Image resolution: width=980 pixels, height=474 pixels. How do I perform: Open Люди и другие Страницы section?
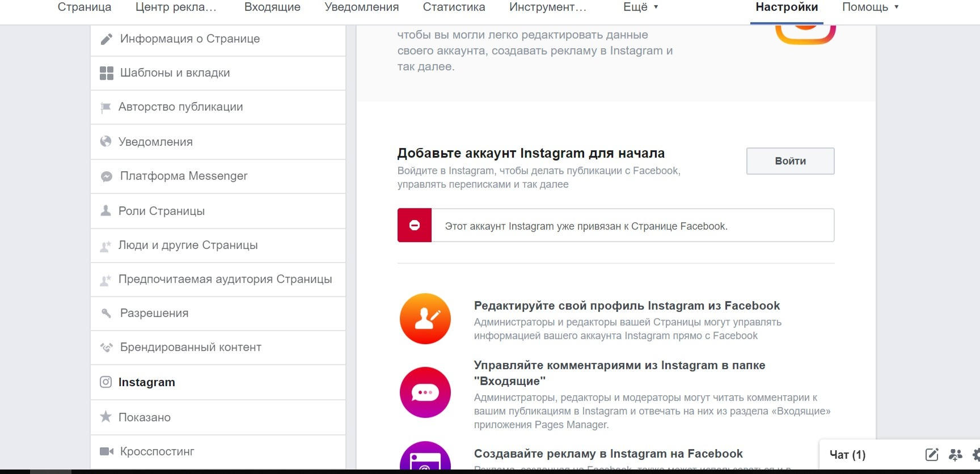pyautogui.click(x=218, y=246)
